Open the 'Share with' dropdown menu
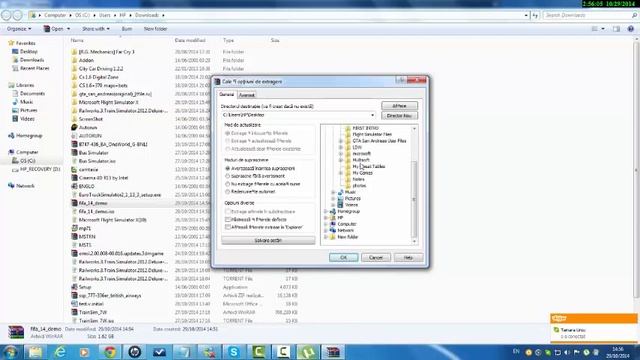Image resolution: width=640 pixels, height=360 pixels. pos(96,29)
